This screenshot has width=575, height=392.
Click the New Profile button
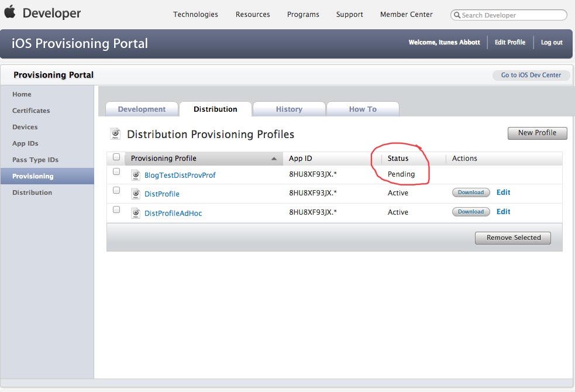pos(537,133)
